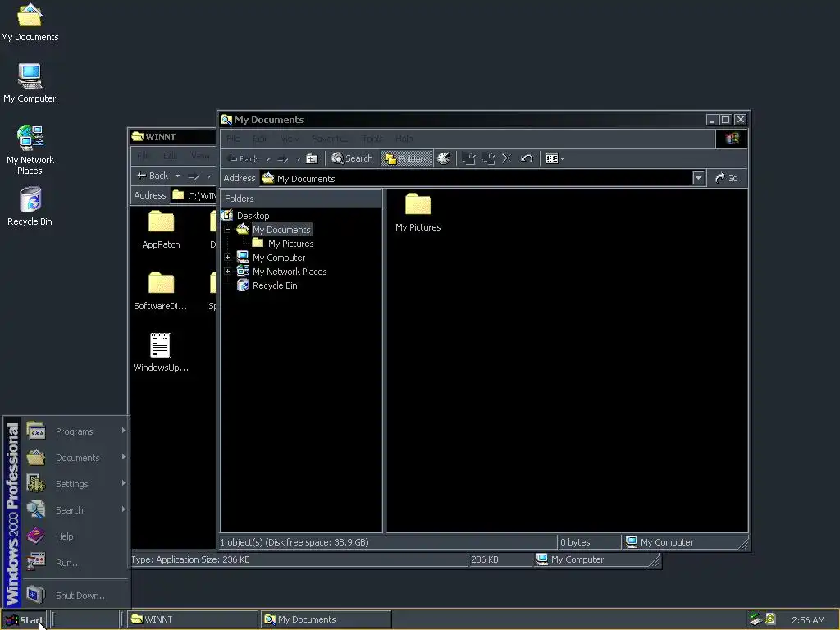Select My Documents in folder tree
Viewport: 840px width, 630px height.
point(282,230)
